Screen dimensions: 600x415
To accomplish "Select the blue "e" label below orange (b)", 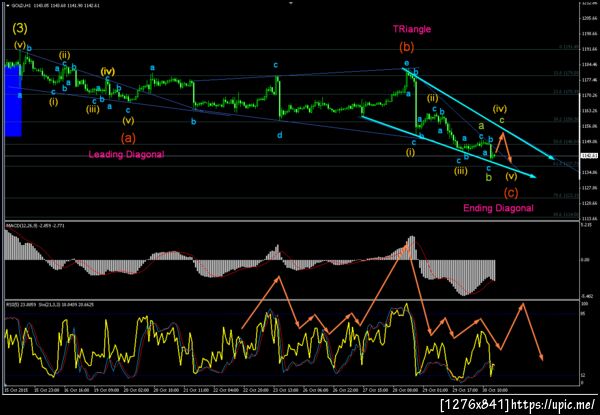I will 407,63.
